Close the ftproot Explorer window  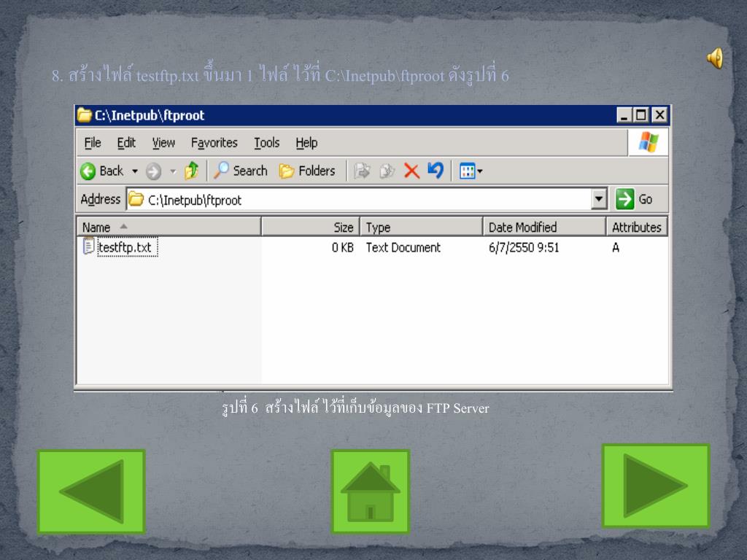659,114
